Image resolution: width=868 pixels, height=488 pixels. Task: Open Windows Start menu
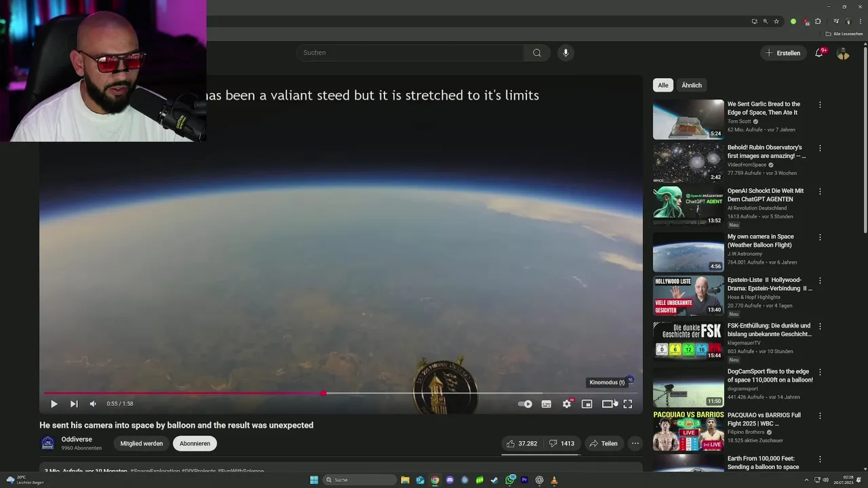pos(314,480)
